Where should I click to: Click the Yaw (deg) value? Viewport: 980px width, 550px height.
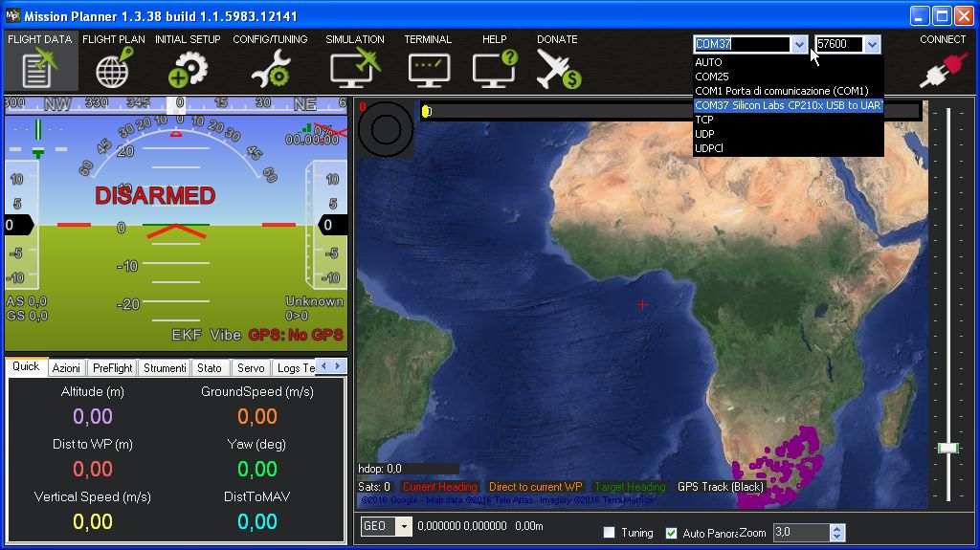pyautogui.click(x=256, y=469)
